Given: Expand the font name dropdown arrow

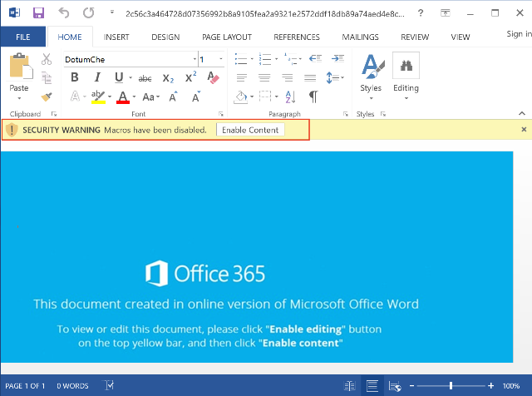Looking at the screenshot, I should tap(195, 59).
